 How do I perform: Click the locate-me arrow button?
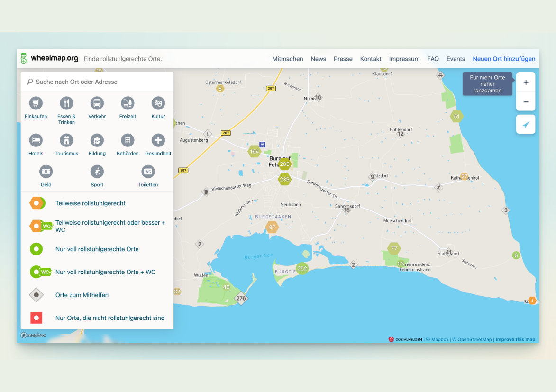click(526, 124)
